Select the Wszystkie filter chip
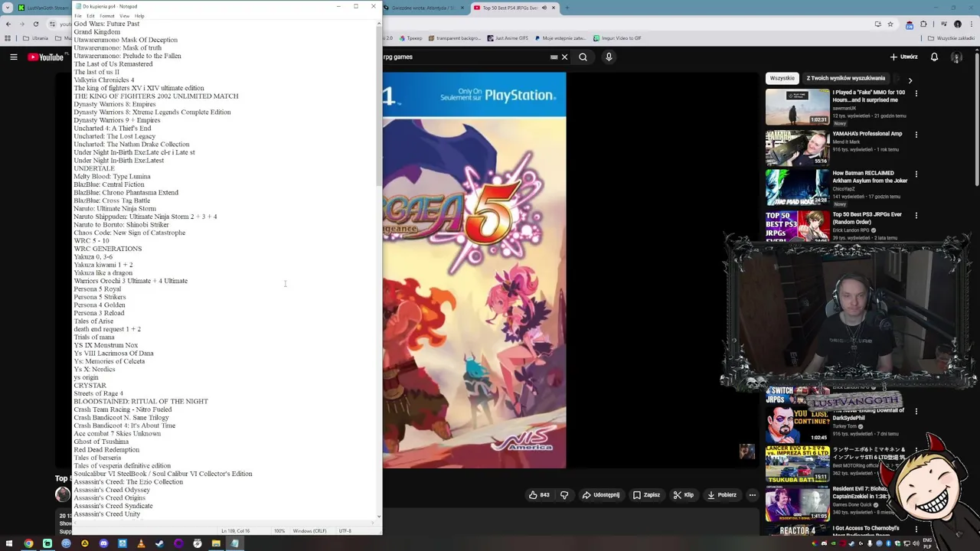This screenshot has width=980, height=551. [x=782, y=78]
